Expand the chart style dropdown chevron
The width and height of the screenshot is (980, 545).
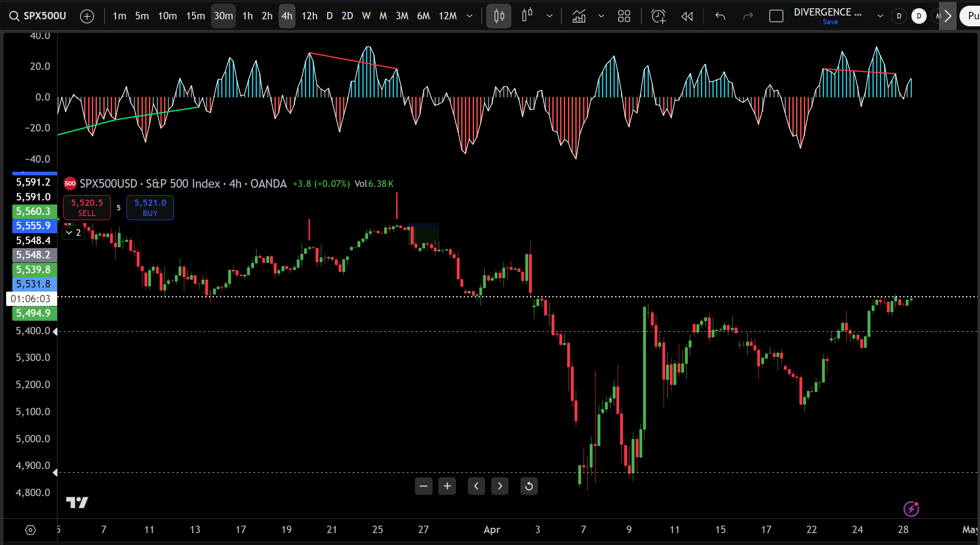[x=550, y=16]
